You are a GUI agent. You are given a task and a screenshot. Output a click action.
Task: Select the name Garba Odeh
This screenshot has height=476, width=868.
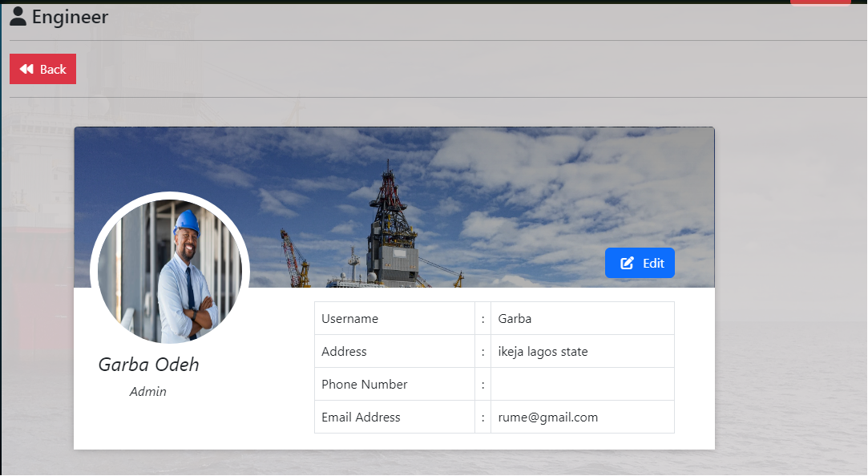(x=148, y=364)
